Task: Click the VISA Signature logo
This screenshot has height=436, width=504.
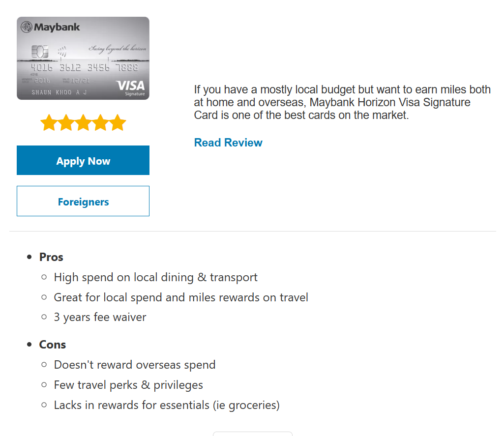Action: coord(131,88)
